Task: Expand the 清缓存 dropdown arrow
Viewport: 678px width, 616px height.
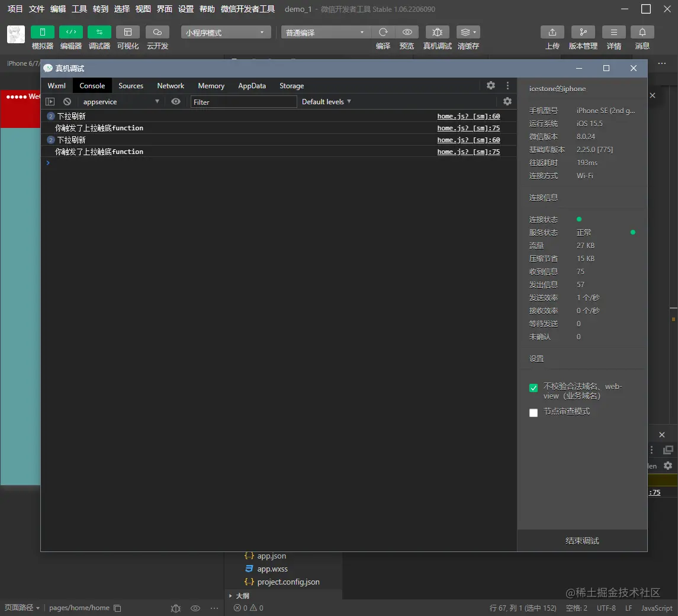Action: coord(475,32)
